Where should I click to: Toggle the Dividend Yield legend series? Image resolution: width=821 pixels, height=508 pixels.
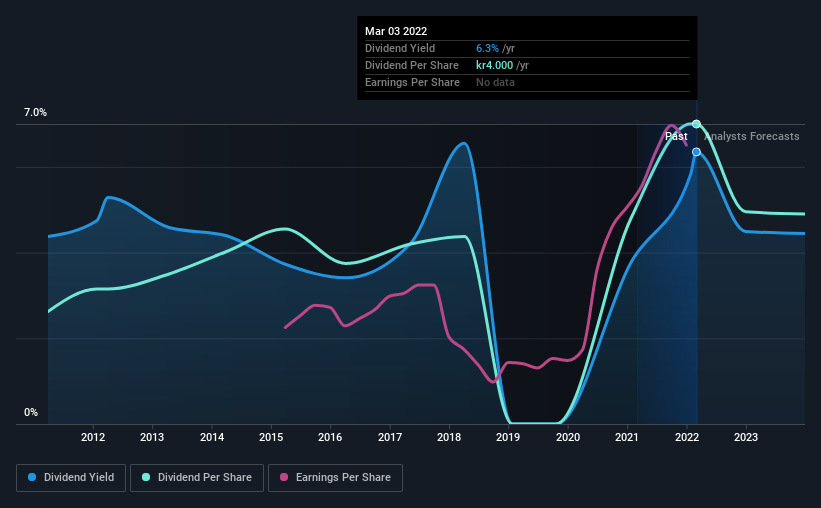[x=71, y=478]
